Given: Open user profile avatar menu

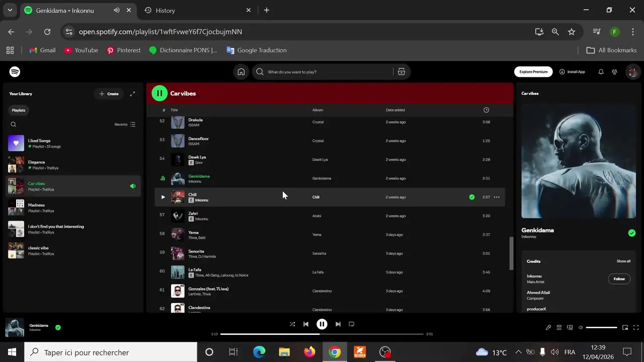Looking at the screenshot, I should tap(632, 72).
